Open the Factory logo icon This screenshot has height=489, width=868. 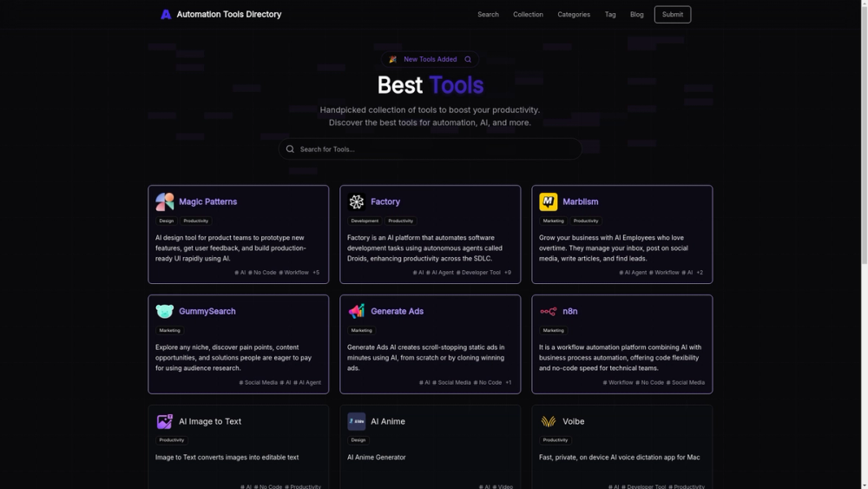357,202
